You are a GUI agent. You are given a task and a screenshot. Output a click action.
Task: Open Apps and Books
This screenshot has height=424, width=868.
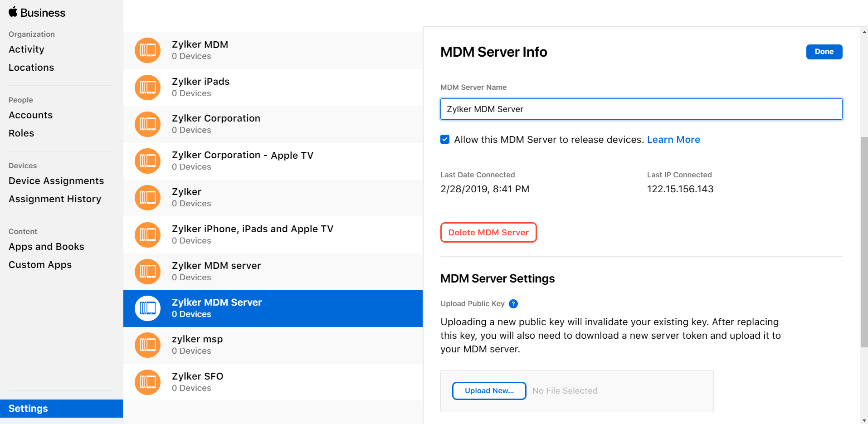(46, 247)
